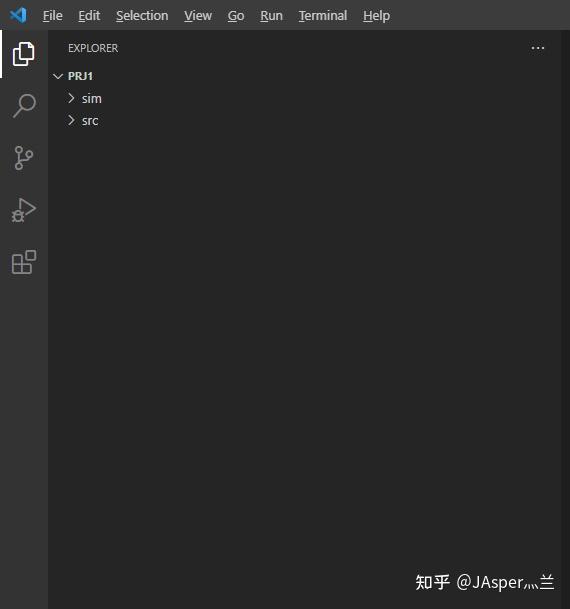Open the Explorer view in activity bar
This screenshot has width=570, height=609.
pyautogui.click(x=24, y=54)
